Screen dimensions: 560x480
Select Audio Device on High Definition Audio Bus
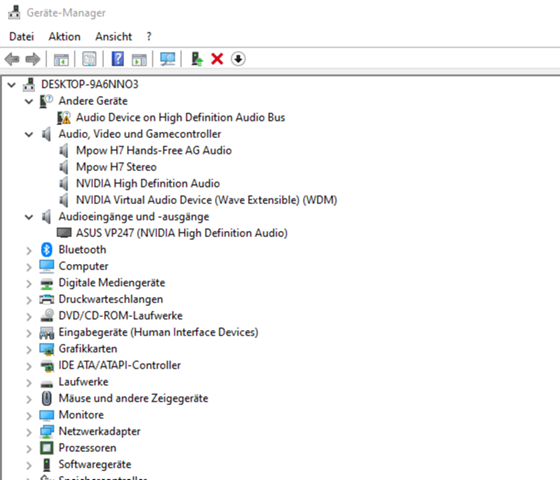coord(180,118)
